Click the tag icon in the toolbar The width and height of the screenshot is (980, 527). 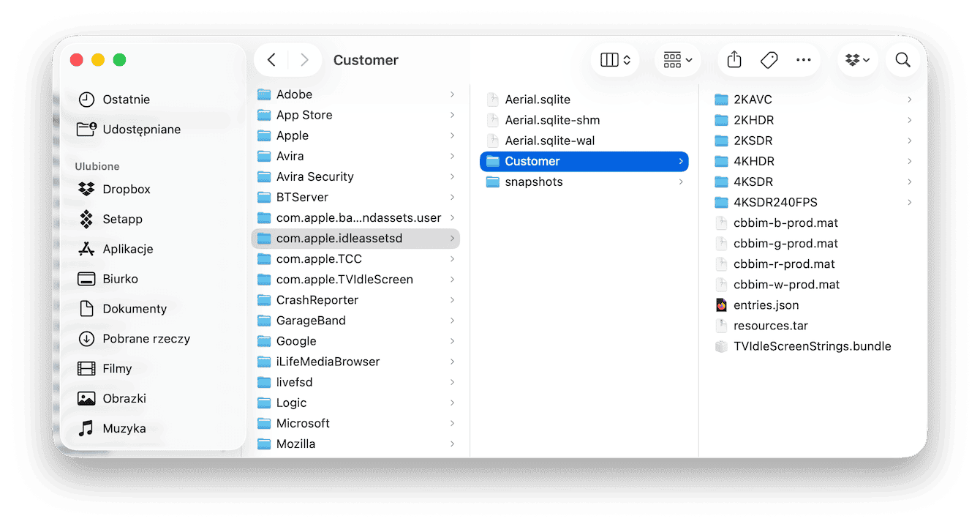tap(769, 60)
